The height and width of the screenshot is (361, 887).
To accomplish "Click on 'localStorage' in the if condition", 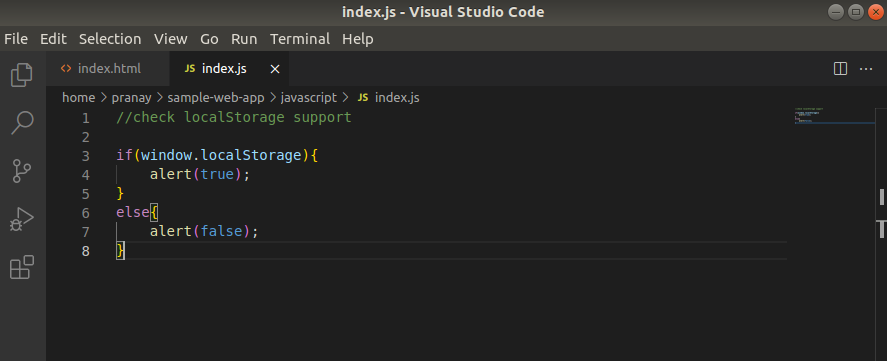I will pos(251,155).
